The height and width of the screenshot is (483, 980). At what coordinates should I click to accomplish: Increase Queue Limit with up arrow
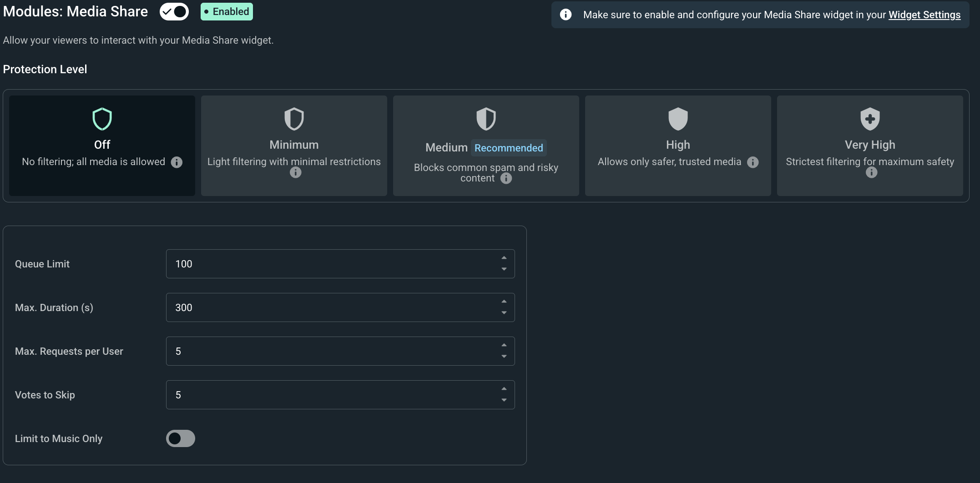pos(504,258)
